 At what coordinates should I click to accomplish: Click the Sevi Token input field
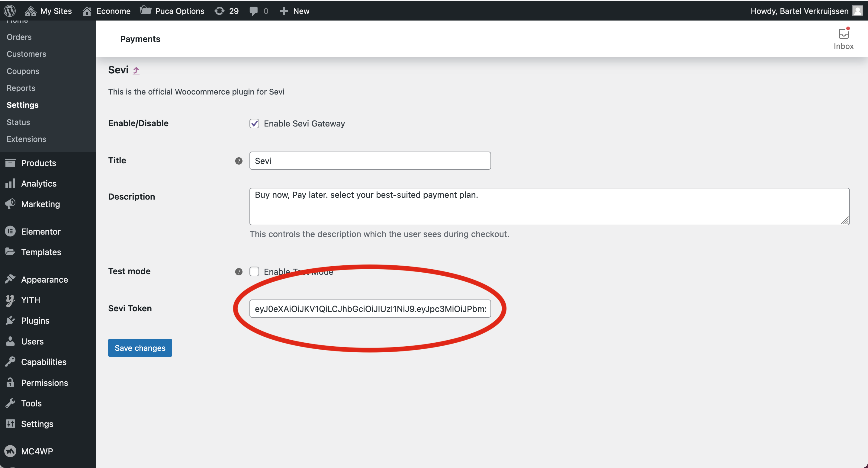point(370,309)
